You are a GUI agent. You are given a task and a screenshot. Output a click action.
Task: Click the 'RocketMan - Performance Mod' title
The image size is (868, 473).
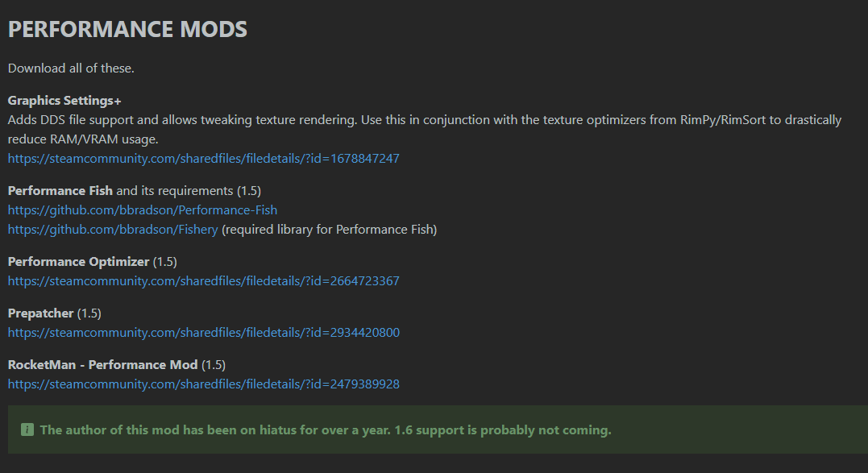coord(102,364)
